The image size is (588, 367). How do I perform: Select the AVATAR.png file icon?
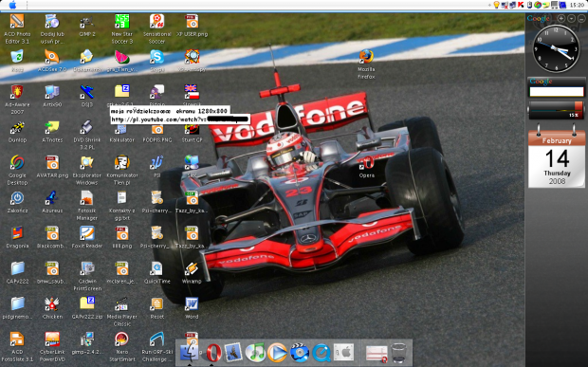point(52,167)
